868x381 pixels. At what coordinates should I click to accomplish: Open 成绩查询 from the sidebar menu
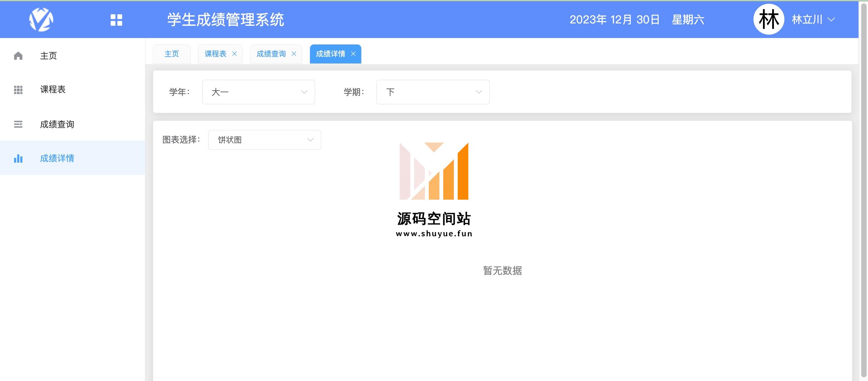[x=72, y=124]
